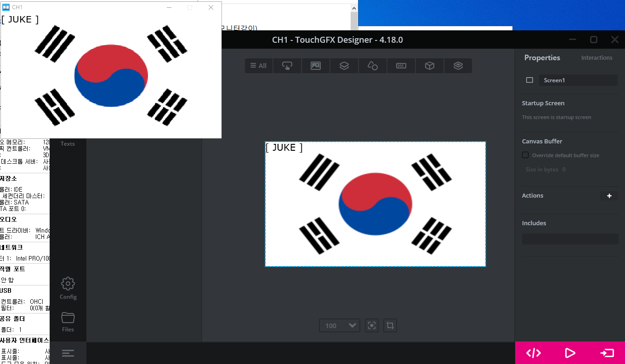This screenshot has height=364, width=625.
Task: Click the CH1 simulator window title icon
Action: (6, 7)
